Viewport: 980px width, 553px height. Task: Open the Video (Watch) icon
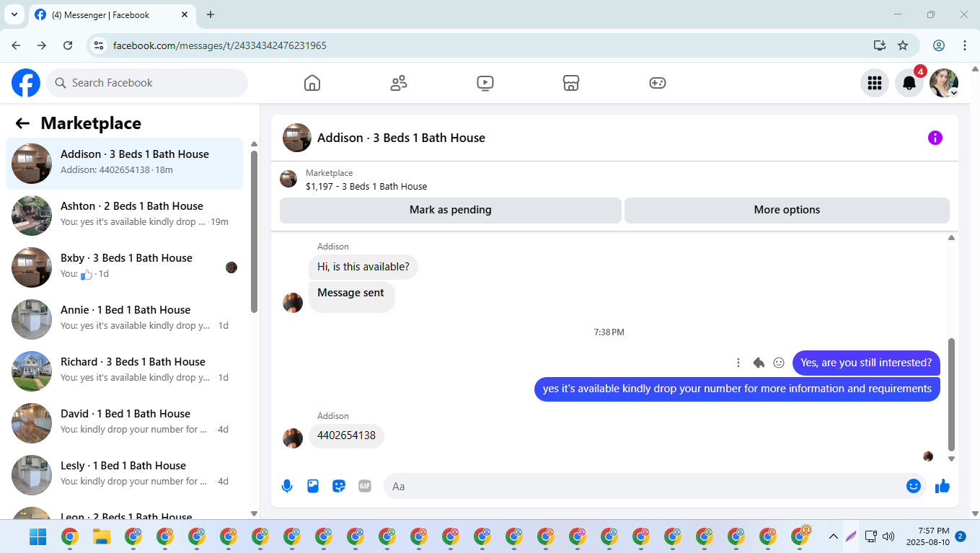coord(485,83)
